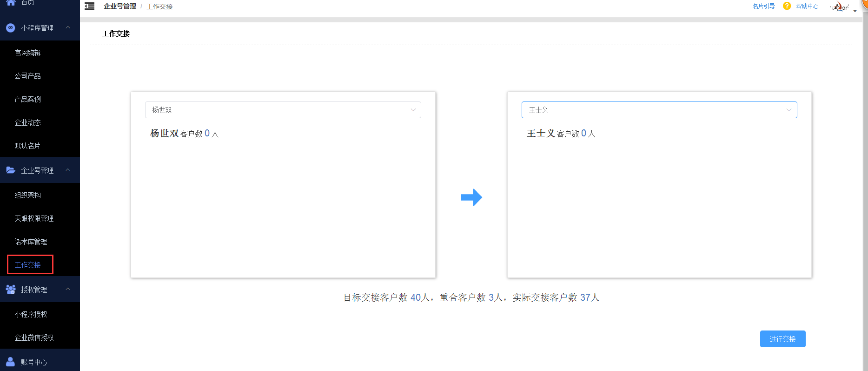
Task: Collapse the 小程序管理 menu section
Action: [x=68, y=28]
